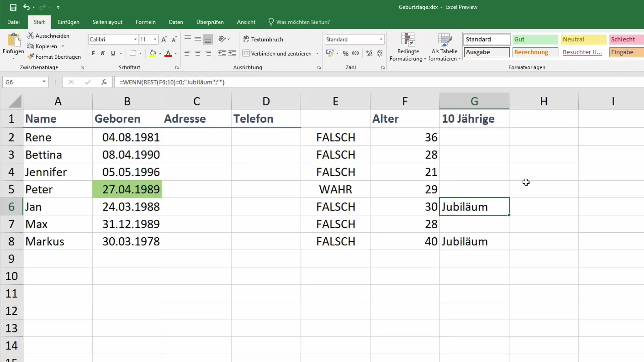Click the Format übertragen paintbrush
The height and width of the screenshot is (362, 644).
tap(54, 57)
